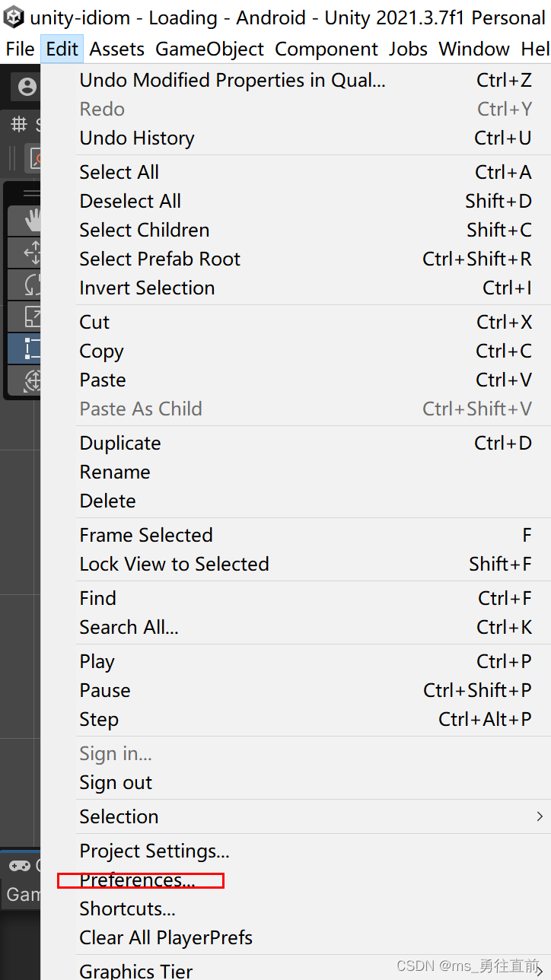Screen dimensions: 551x980
Task: Open Project Settings
Action: 154,851
